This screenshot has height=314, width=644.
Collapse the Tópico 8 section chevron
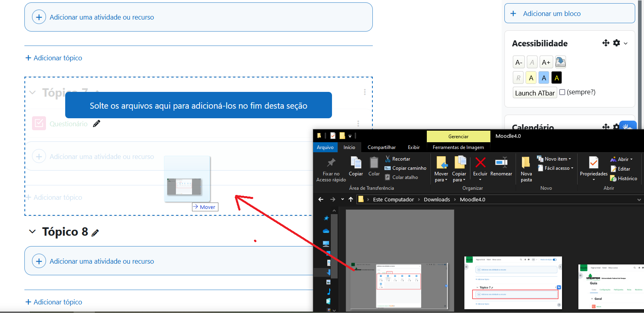[x=32, y=232]
